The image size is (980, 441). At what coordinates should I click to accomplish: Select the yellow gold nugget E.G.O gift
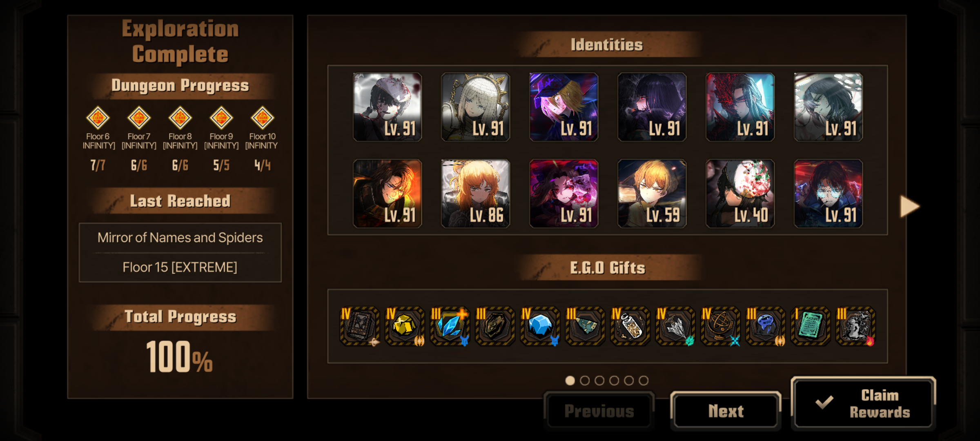(404, 326)
